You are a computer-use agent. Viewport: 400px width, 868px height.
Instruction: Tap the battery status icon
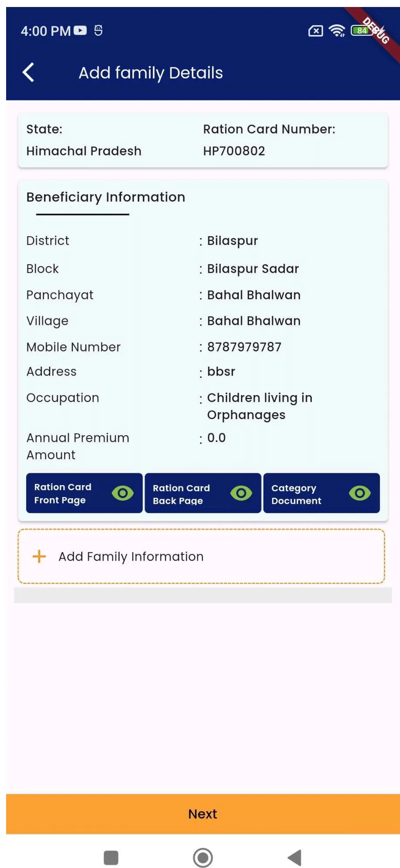click(x=362, y=31)
